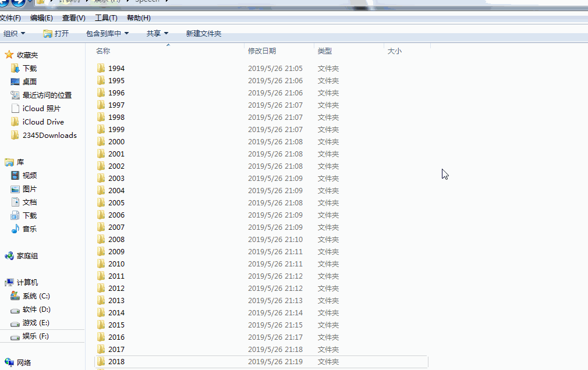Select the 库 libraries icon
The height and width of the screenshot is (370, 588).
click(9, 162)
